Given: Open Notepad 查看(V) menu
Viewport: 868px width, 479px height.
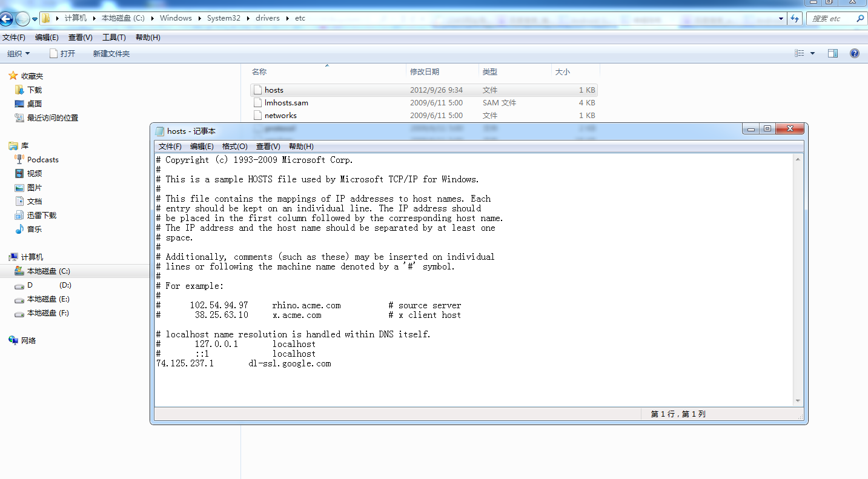Looking at the screenshot, I should (268, 147).
